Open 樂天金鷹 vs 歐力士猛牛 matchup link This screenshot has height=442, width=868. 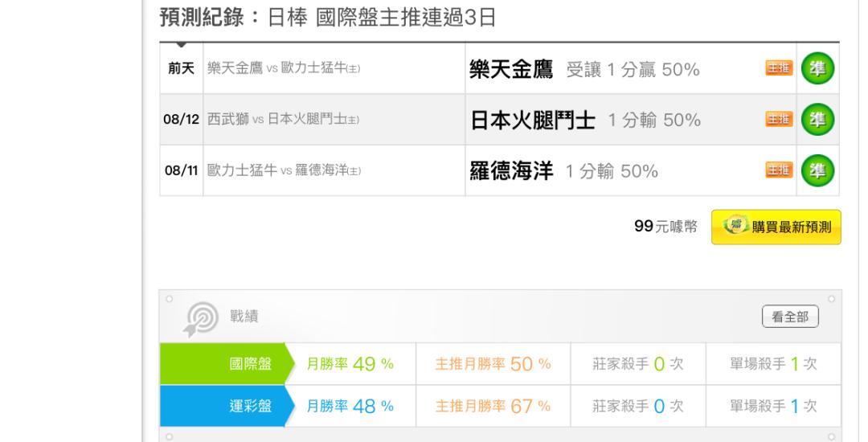[284, 68]
